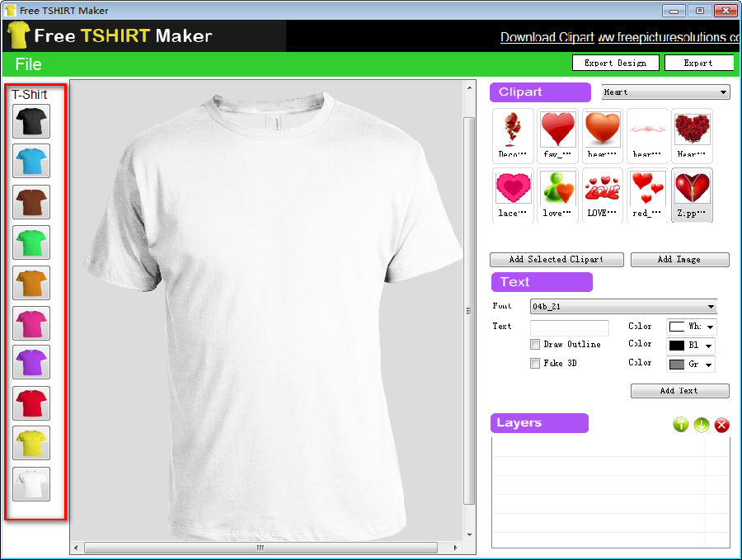The image size is (742, 560).
Task: Choose the lace pink heart clipart
Action: pyautogui.click(x=513, y=195)
